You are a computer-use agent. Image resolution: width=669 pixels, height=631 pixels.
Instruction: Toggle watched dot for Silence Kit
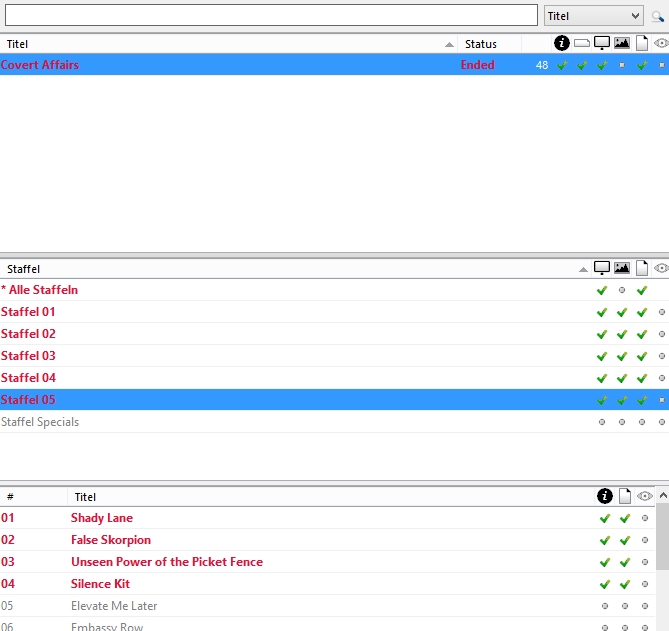coord(645,584)
